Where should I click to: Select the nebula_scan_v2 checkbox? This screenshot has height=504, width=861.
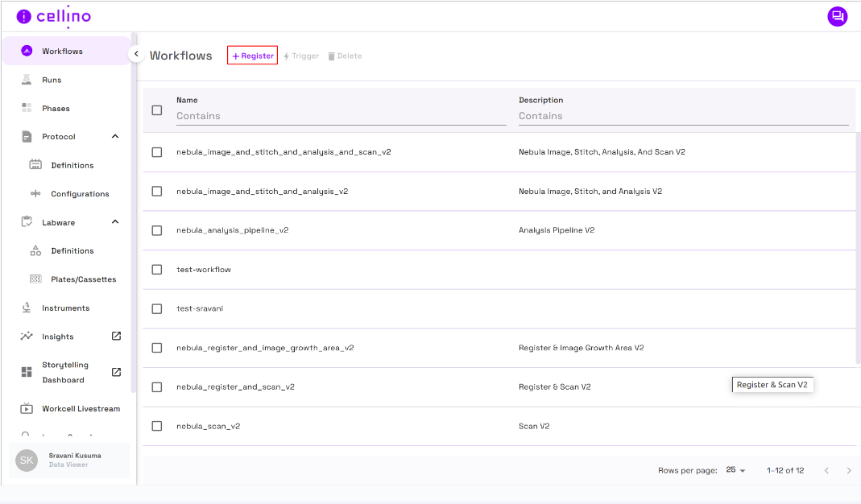coord(157,426)
